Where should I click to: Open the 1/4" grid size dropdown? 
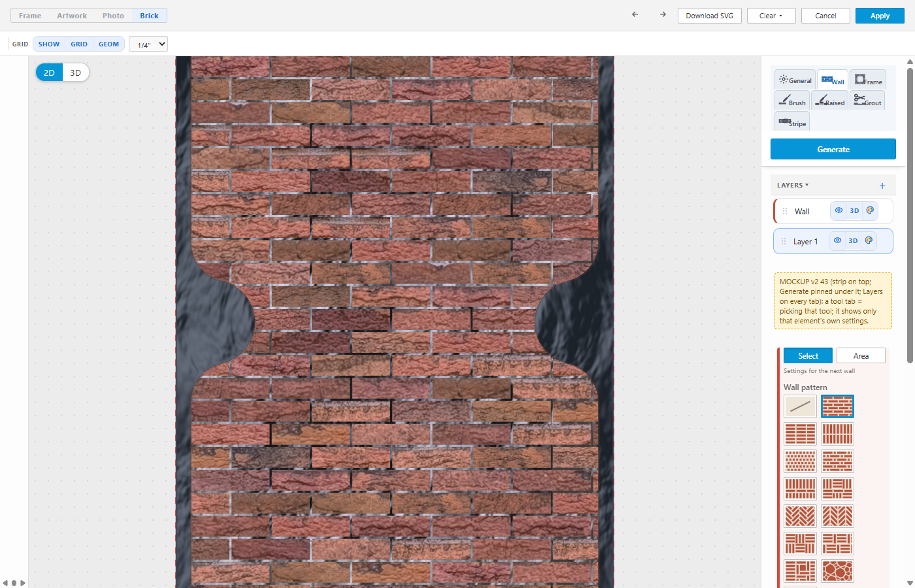pyautogui.click(x=148, y=44)
